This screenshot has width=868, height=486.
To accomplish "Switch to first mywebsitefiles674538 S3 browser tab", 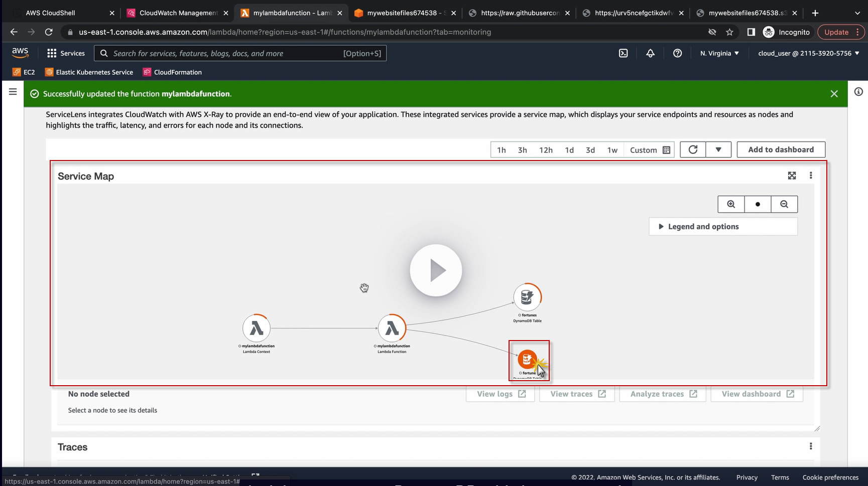I will coord(405,13).
